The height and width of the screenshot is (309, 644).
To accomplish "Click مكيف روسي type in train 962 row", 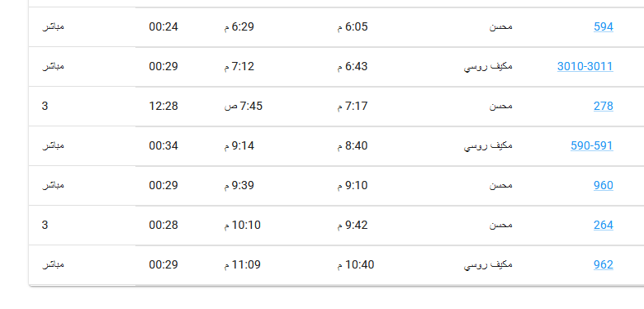I will pyautogui.click(x=488, y=265).
